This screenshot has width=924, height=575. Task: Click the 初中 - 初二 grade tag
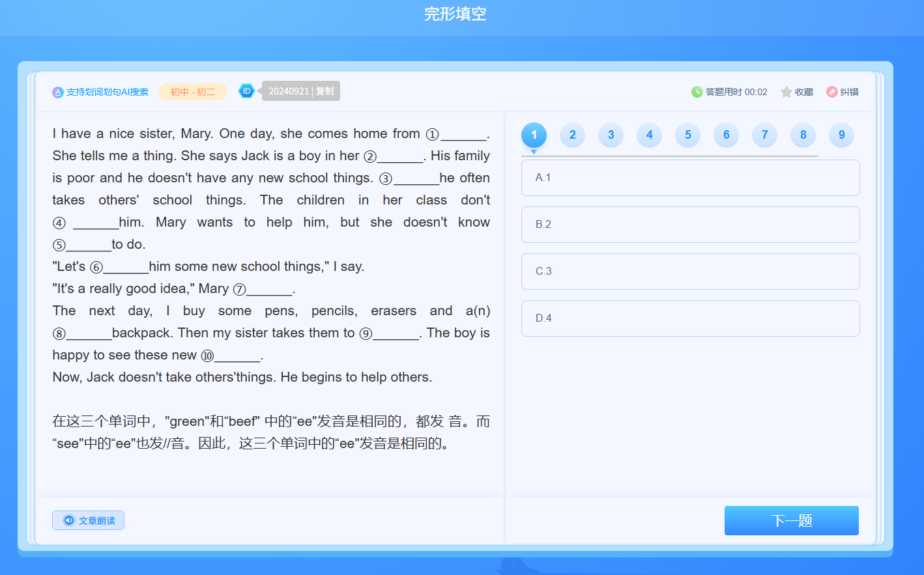click(193, 92)
